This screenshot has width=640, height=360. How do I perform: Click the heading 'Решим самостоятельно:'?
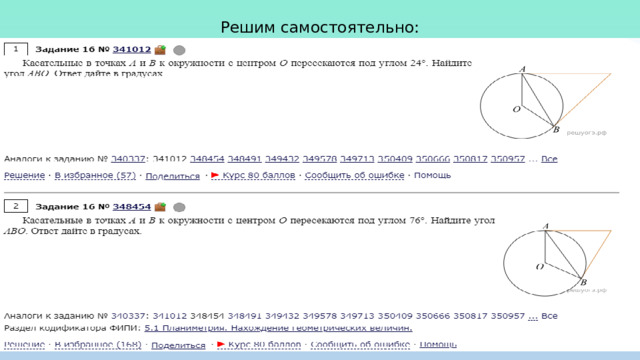tap(320, 27)
